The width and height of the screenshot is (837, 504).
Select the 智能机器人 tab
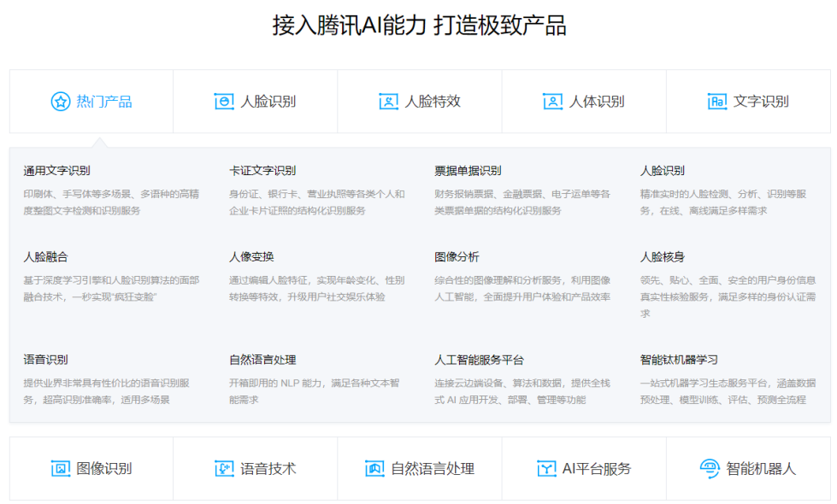click(x=748, y=469)
